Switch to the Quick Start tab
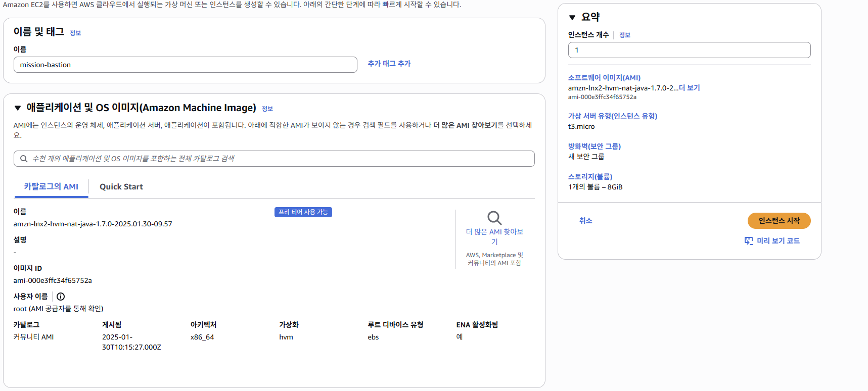Image resolution: width=868 pixels, height=391 pixels. pyautogui.click(x=121, y=187)
